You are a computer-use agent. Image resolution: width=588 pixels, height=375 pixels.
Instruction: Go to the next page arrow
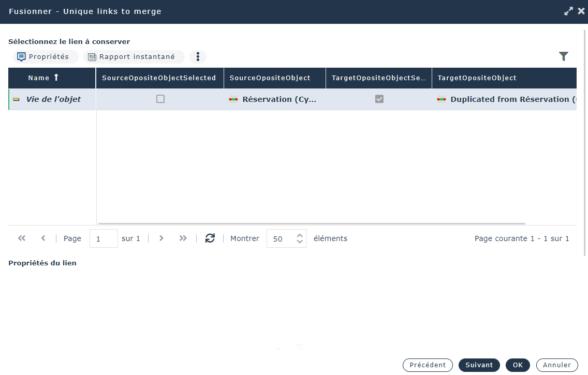tap(161, 238)
